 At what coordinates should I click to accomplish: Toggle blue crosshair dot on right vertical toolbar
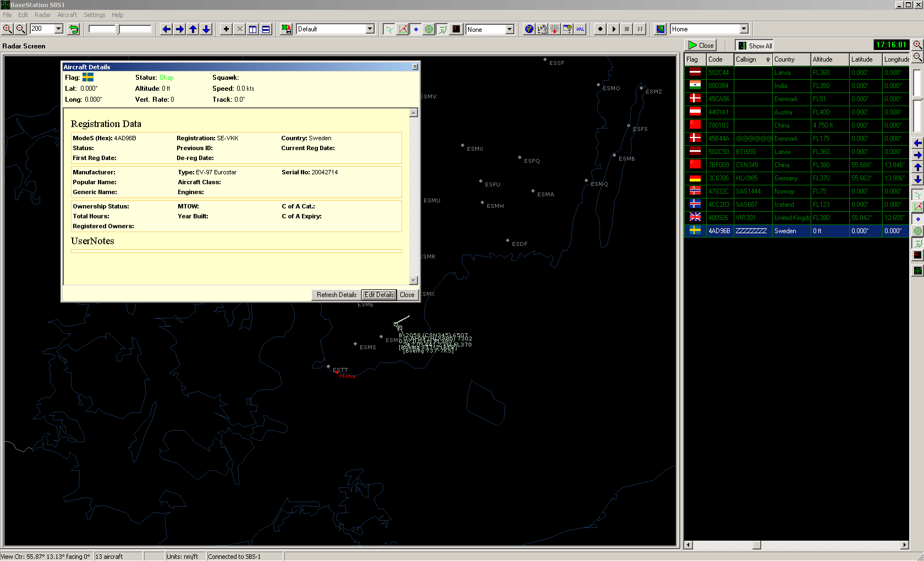point(917,219)
